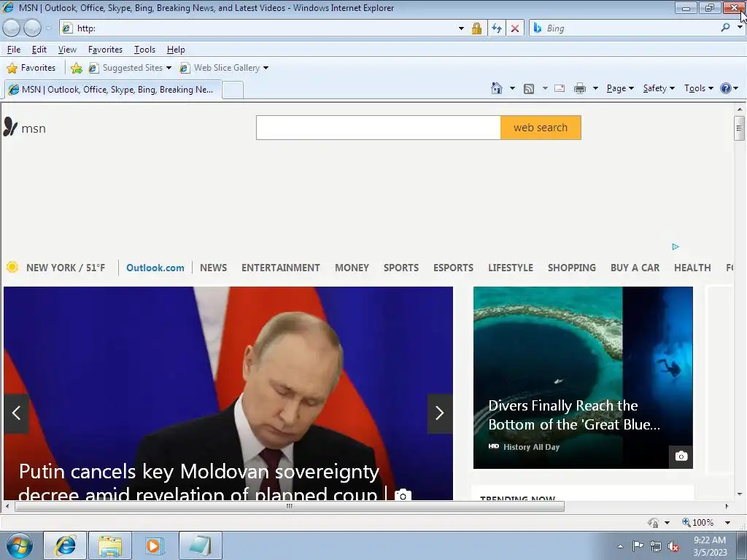This screenshot has height=560, width=747.
Task: Click the Stop loading X icon
Action: [x=515, y=28]
